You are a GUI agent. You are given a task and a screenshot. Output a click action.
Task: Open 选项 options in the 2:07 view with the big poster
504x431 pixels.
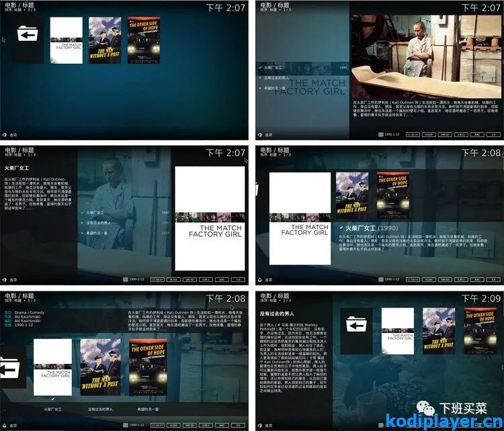(9, 280)
